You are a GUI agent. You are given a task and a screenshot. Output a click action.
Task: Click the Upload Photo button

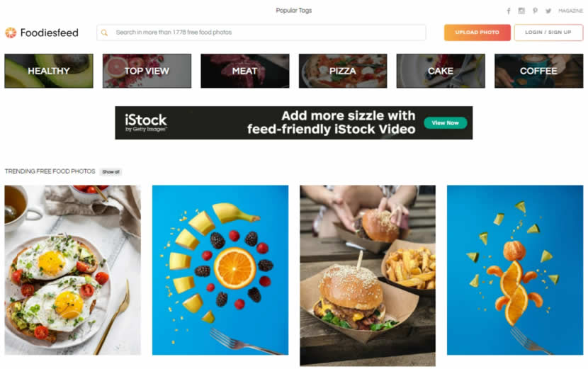click(477, 33)
